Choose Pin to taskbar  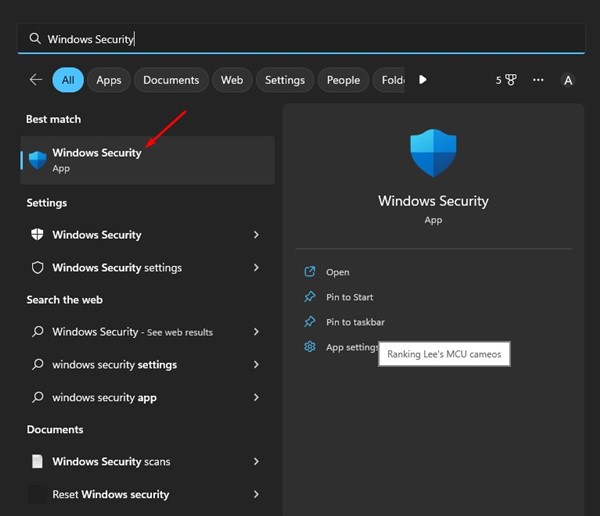tap(355, 322)
